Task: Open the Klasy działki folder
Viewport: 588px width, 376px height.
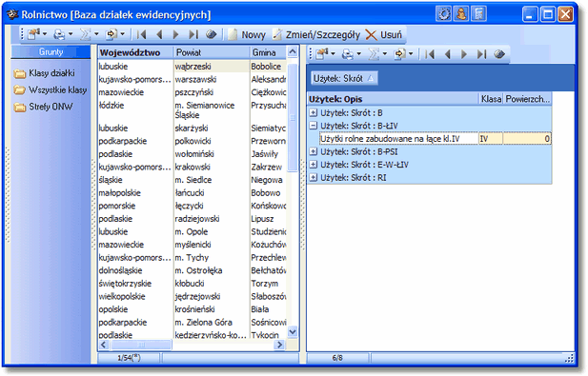Action: click(44, 73)
